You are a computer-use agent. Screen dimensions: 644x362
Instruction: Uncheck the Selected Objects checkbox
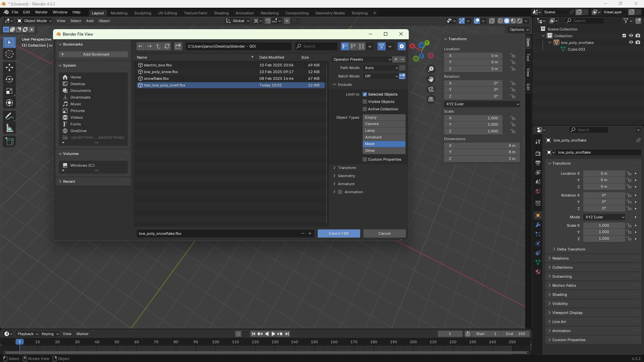pyautogui.click(x=365, y=94)
